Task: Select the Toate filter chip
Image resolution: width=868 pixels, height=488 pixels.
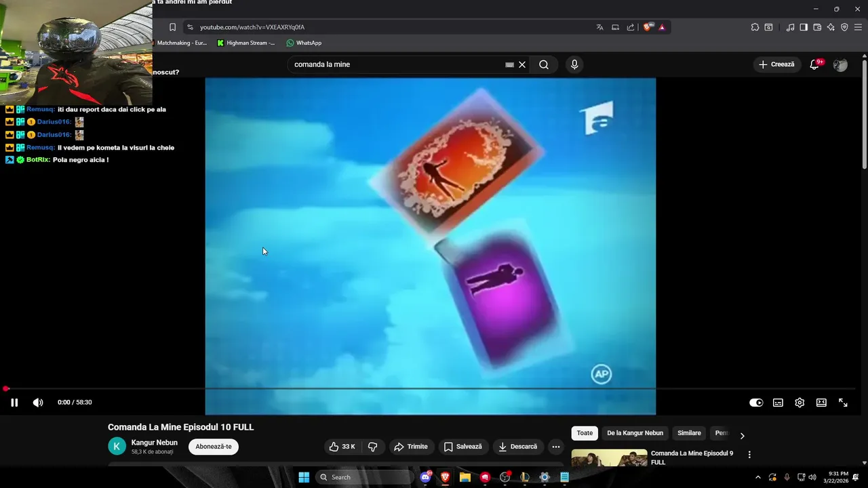Action: 585,433
